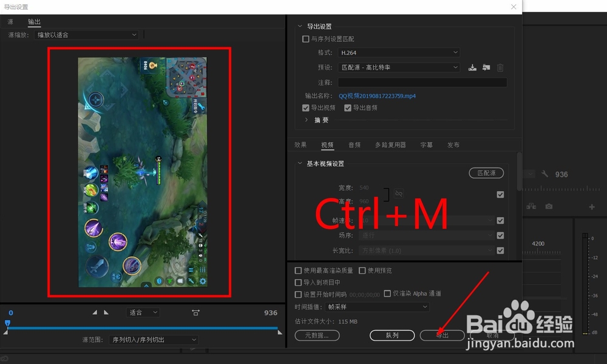Enable import into project checkbox
Viewport: 607px width, 364px height.
pyautogui.click(x=298, y=282)
